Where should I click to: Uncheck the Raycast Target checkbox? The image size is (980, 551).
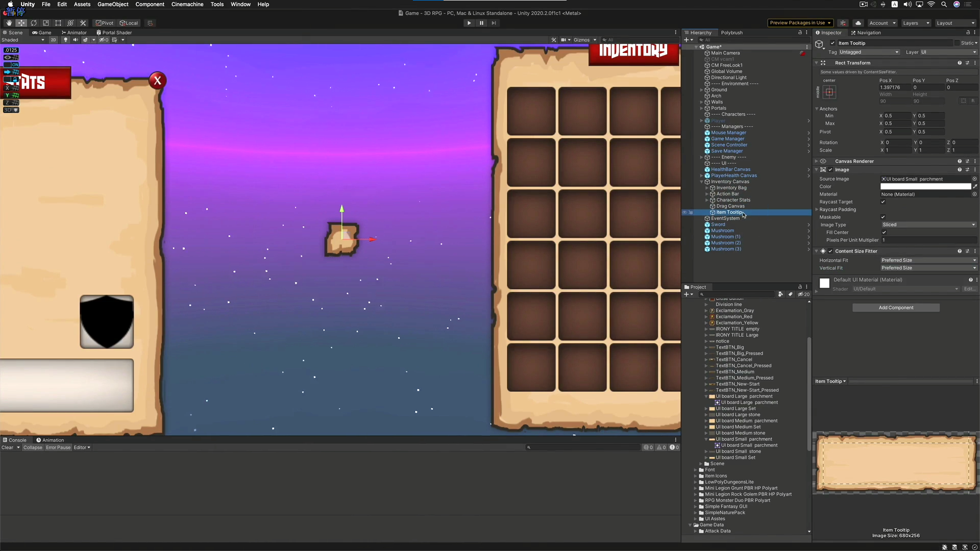click(883, 202)
